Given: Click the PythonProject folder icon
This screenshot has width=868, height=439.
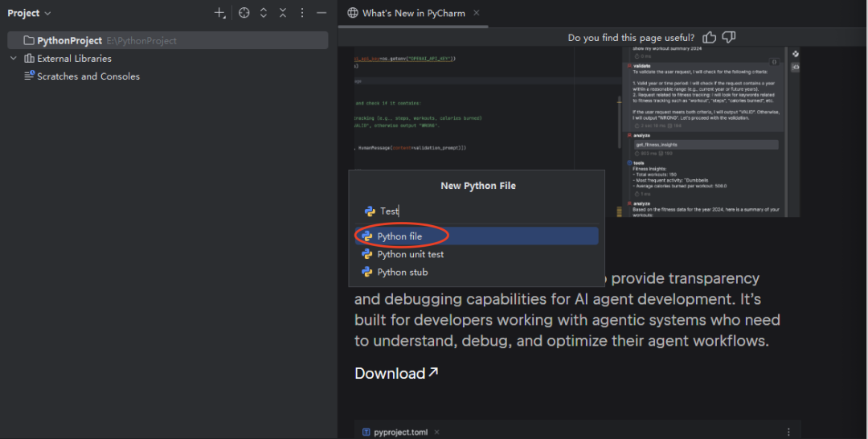Looking at the screenshot, I should pyautogui.click(x=29, y=40).
